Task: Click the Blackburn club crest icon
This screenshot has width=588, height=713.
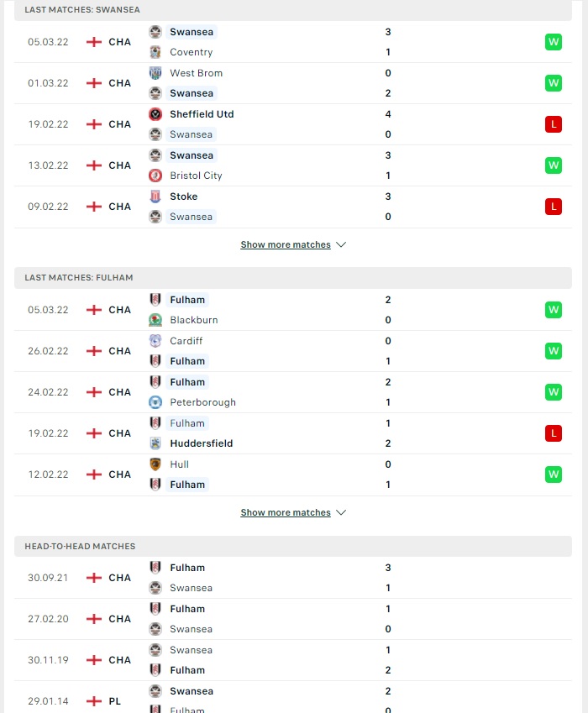Action: pyautogui.click(x=155, y=320)
